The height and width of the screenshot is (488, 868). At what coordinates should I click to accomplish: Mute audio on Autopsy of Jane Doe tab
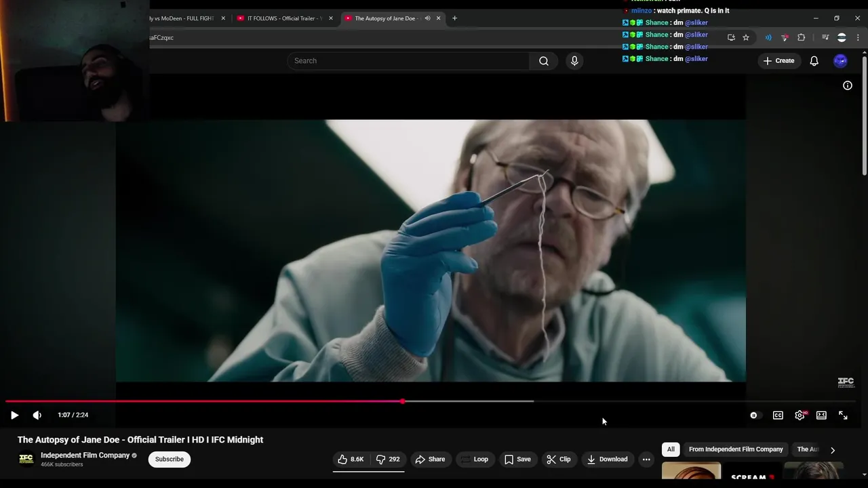point(427,18)
